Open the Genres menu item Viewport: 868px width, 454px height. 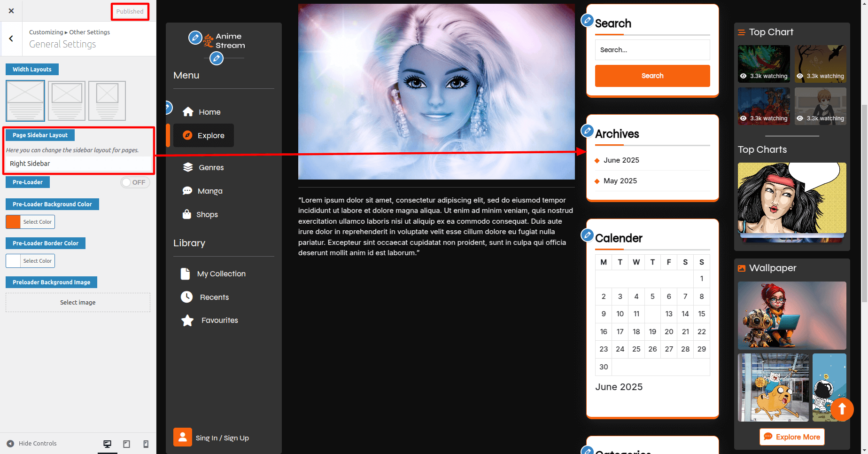(211, 167)
